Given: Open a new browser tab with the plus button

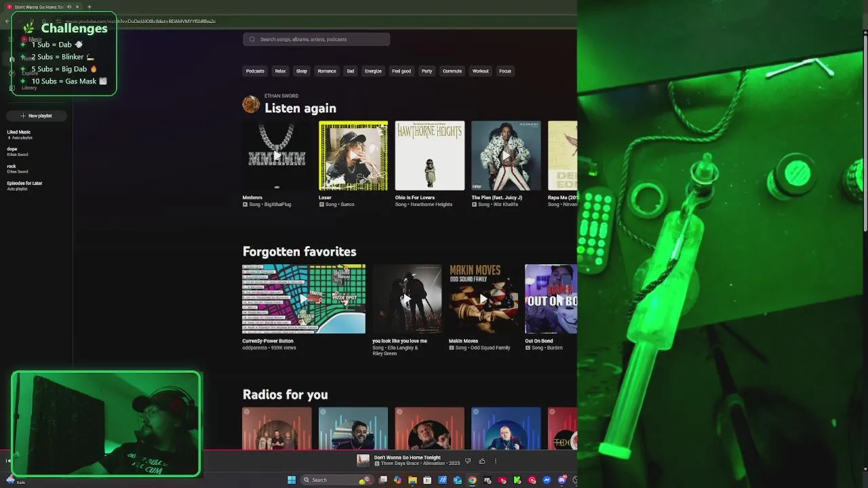Looking at the screenshot, I should click(89, 7).
